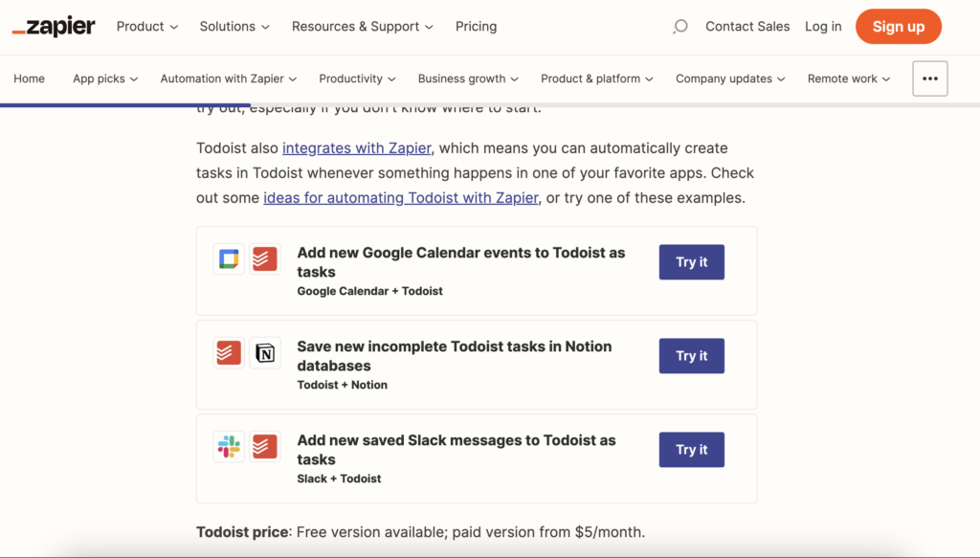Click Todoist icon in Google Calendar card
The width and height of the screenshot is (980, 558).
(x=265, y=258)
